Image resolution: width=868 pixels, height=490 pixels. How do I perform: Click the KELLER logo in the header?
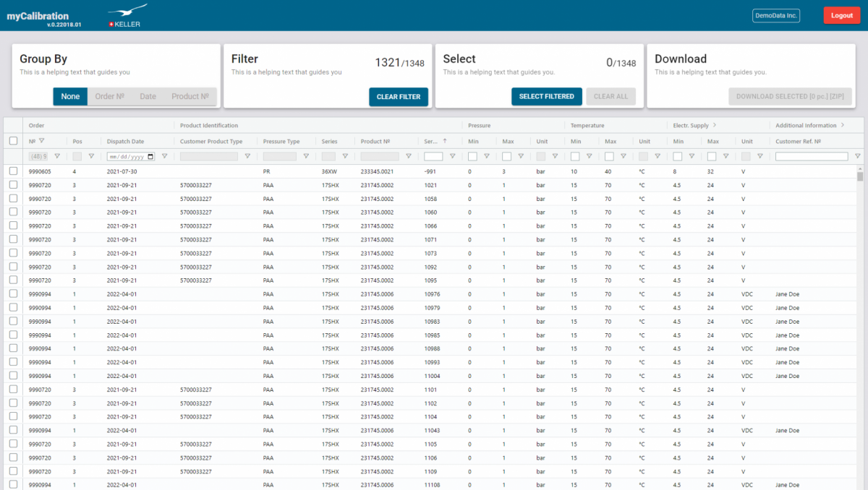point(127,16)
